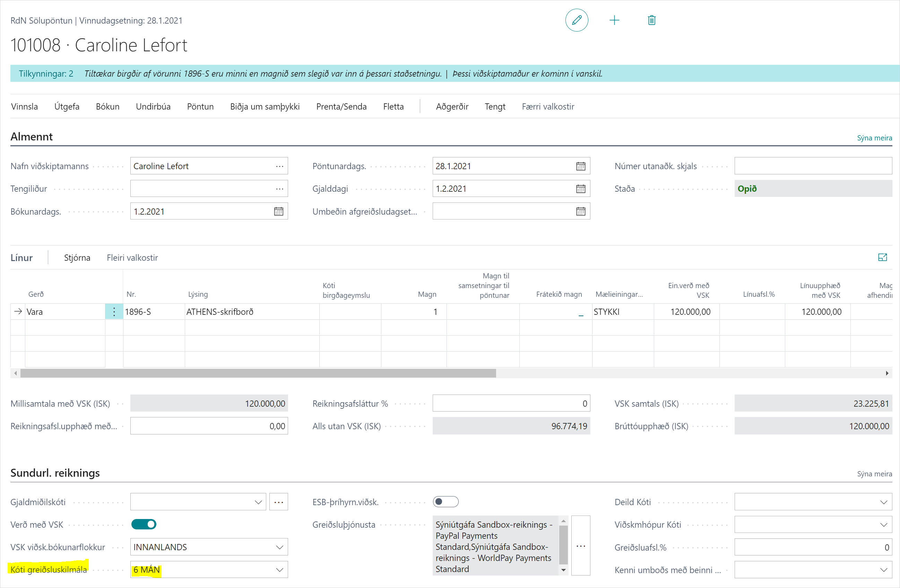Click description cell ATHENS-skrifborð
This screenshot has width=900, height=588.
pyautogui.click(x=252, y=312)
